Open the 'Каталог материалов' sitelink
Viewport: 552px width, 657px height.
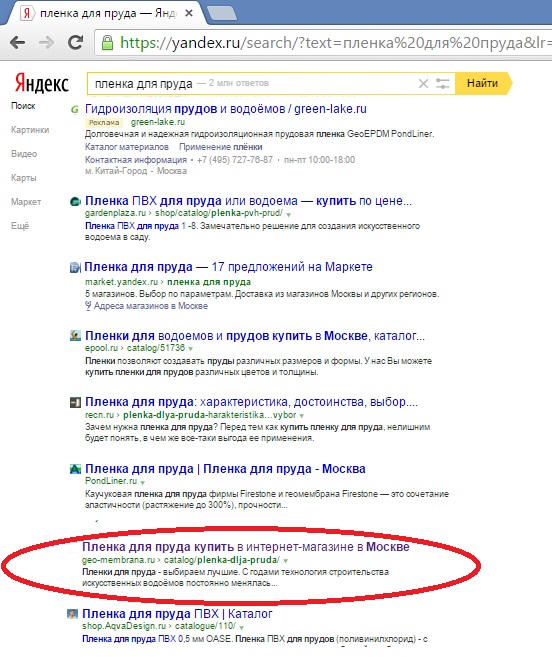tap(127, 147)
